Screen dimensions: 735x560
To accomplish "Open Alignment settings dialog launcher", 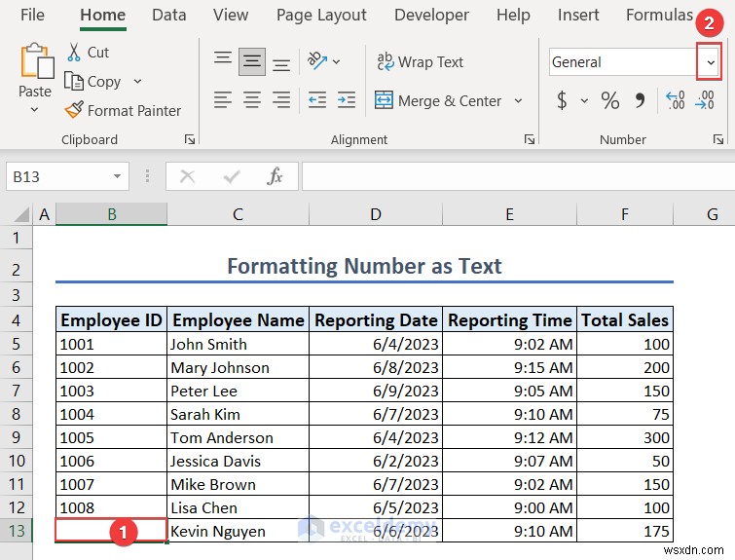I will 530,139.
